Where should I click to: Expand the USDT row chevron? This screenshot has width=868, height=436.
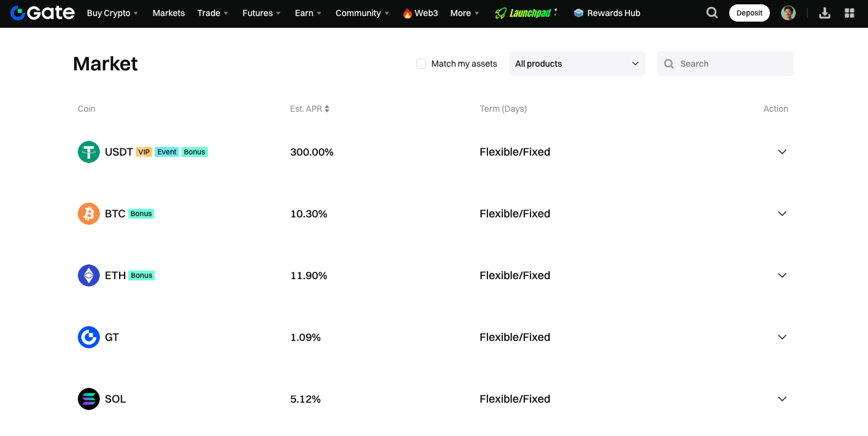point(782,152)
